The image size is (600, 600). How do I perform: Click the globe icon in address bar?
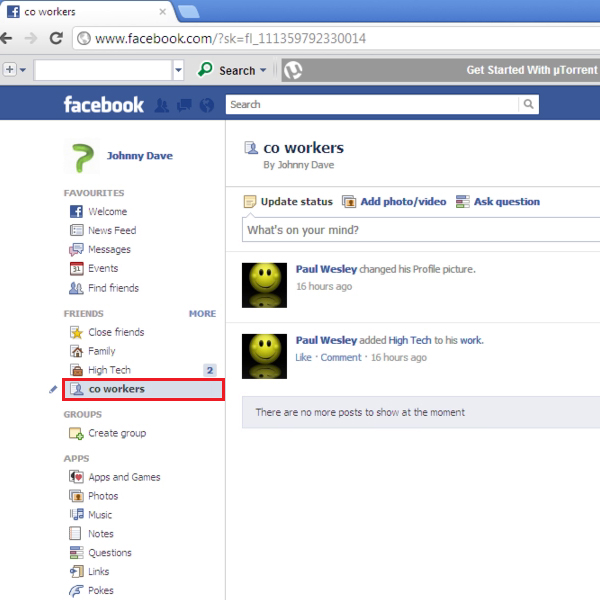coord(84,38)
